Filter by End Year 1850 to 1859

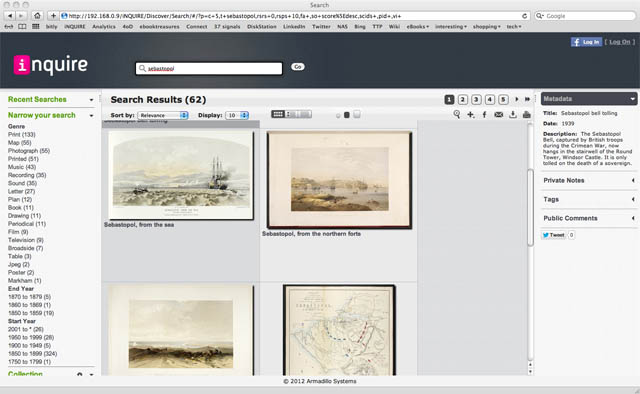pos(31,313)
